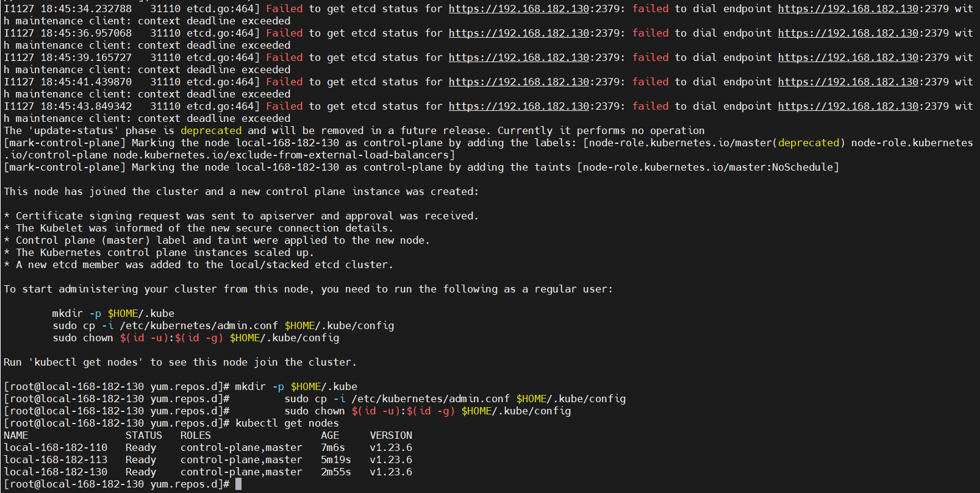Click 'kubectl get nodes' typed at root prompt
This screenshot has width=980, height=493.
287,423
